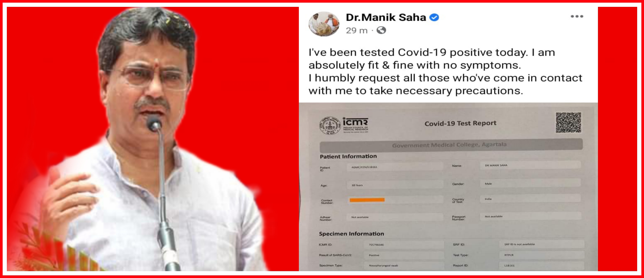Click the Patient ID field value
The height and width of the screenshot is (278, 644).
[395, 167]
